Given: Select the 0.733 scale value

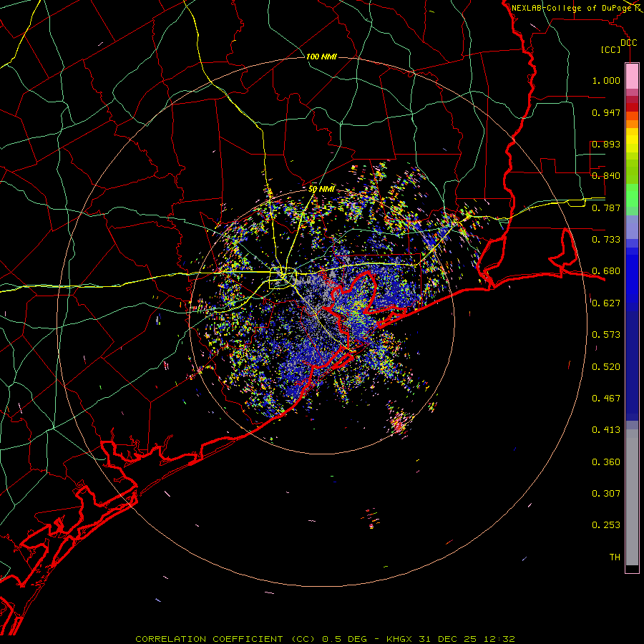Looking at the screenshot, I should (606, 240).
